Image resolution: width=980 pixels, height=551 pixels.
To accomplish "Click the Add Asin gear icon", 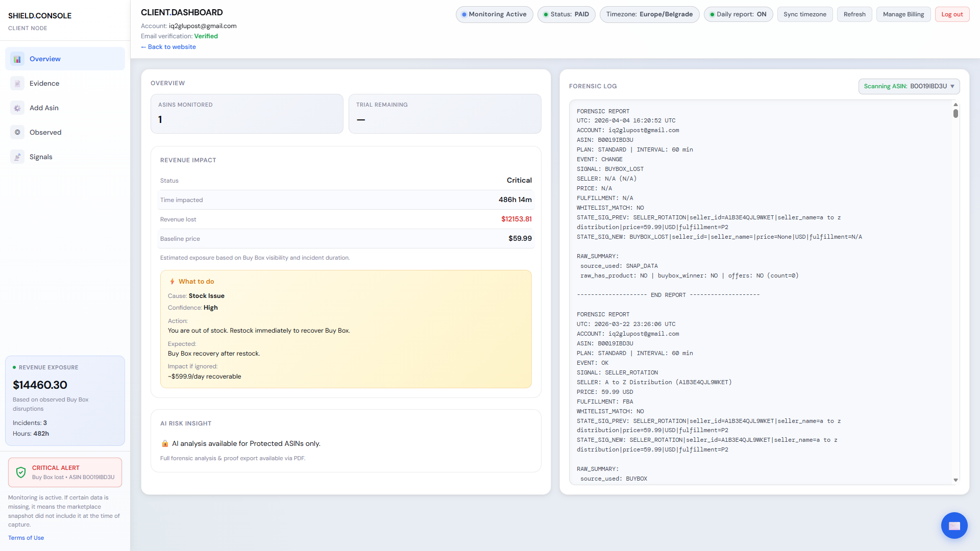I will tap(17, 108).
